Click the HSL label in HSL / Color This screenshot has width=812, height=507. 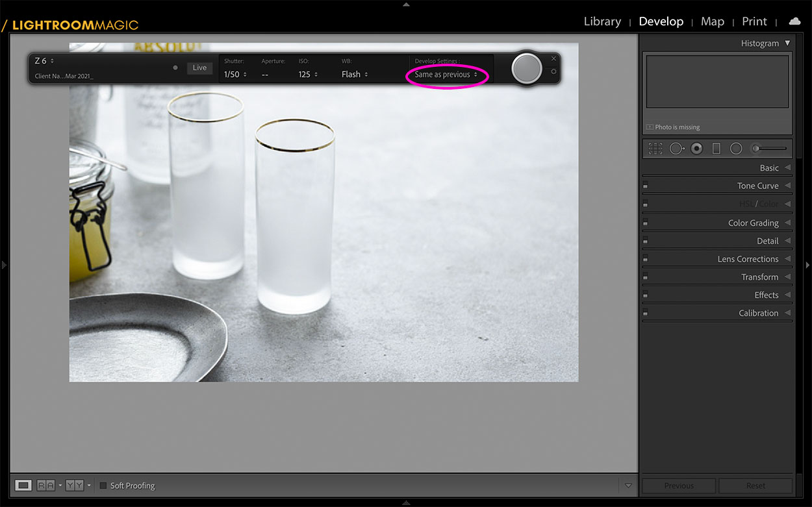[746, 204]
